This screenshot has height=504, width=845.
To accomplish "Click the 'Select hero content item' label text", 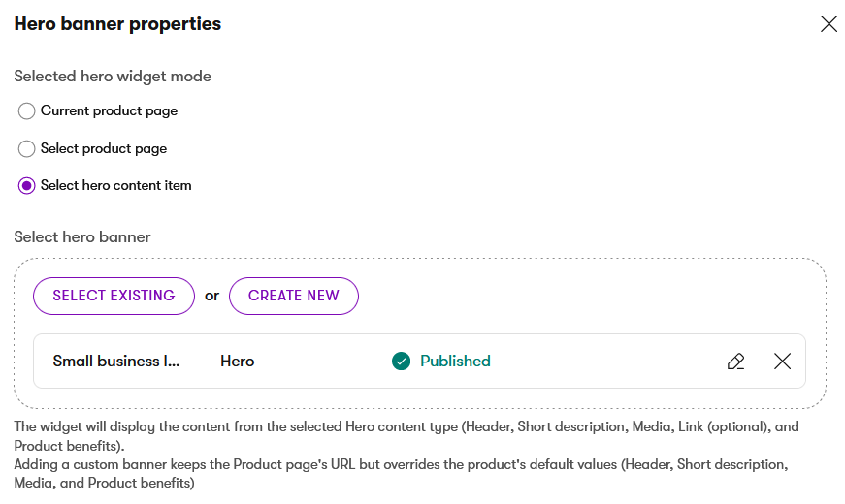I will tap(115, 186).
